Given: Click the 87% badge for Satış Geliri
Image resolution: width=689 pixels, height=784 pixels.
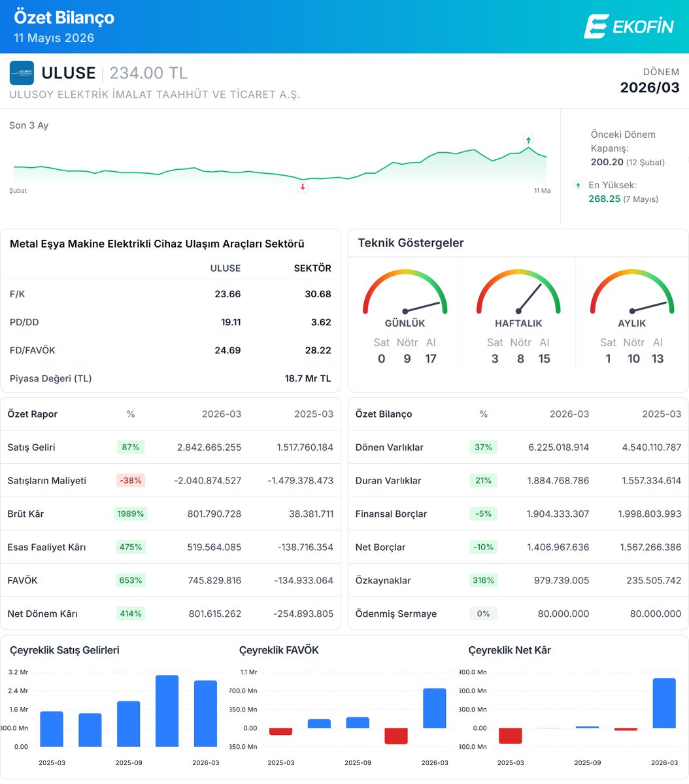Looking at the screenshot, I should (x=131, y=448).
